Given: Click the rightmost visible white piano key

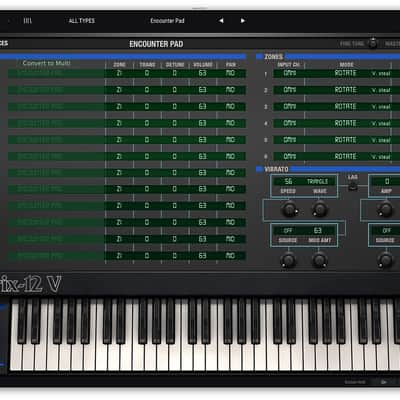Looking at the screenshot, I should click(394, 357).
